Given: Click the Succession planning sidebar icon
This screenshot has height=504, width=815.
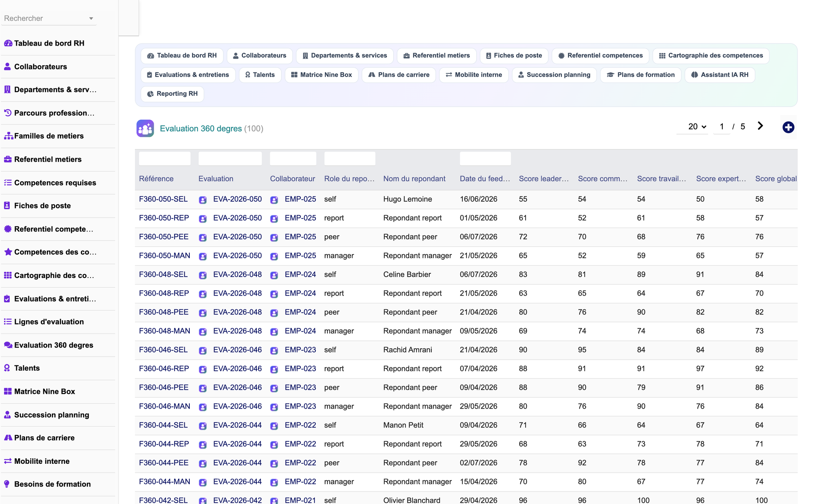Looking at the screenshot, I should point(7,415).
